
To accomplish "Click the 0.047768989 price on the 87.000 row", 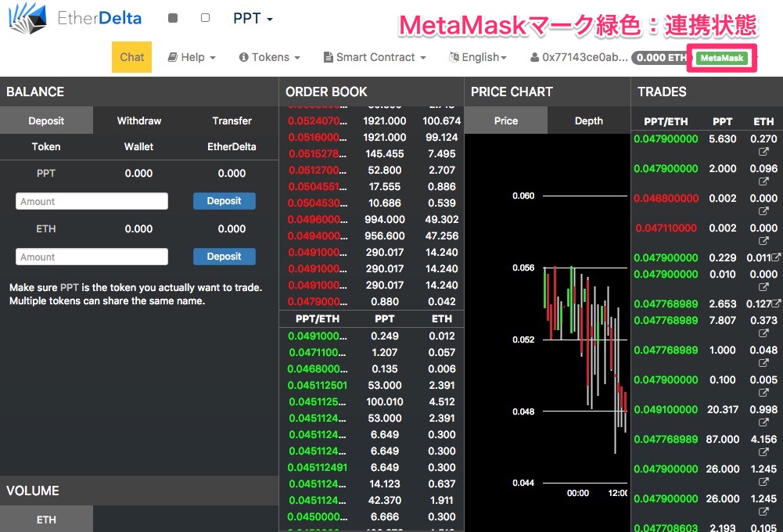I will coord(666,440).
